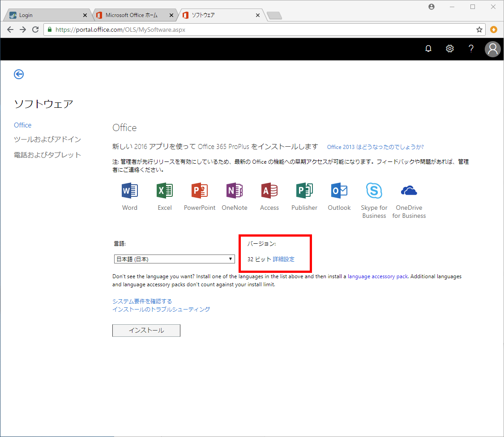
Task: Open the help question mark
Action: pyautogui.click(x=471, y=48)
